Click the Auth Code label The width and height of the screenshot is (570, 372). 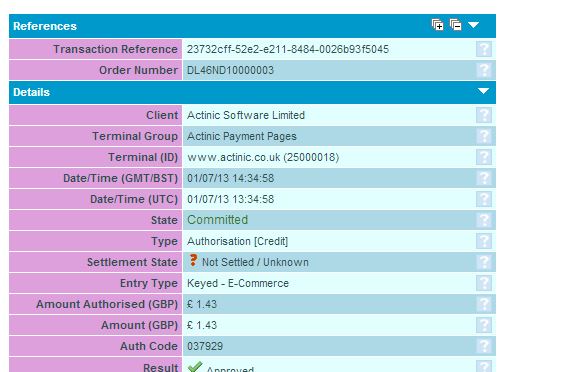[149, 346]
